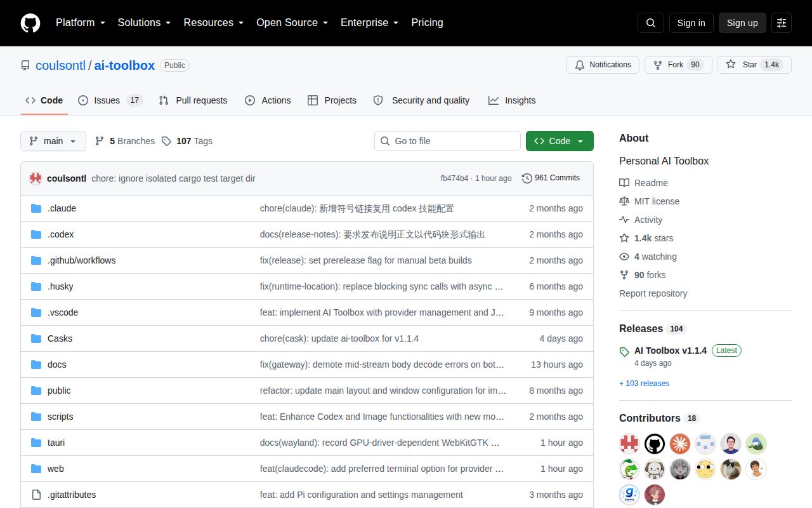
Task: Open the public folder name
Action: point(59,391)
